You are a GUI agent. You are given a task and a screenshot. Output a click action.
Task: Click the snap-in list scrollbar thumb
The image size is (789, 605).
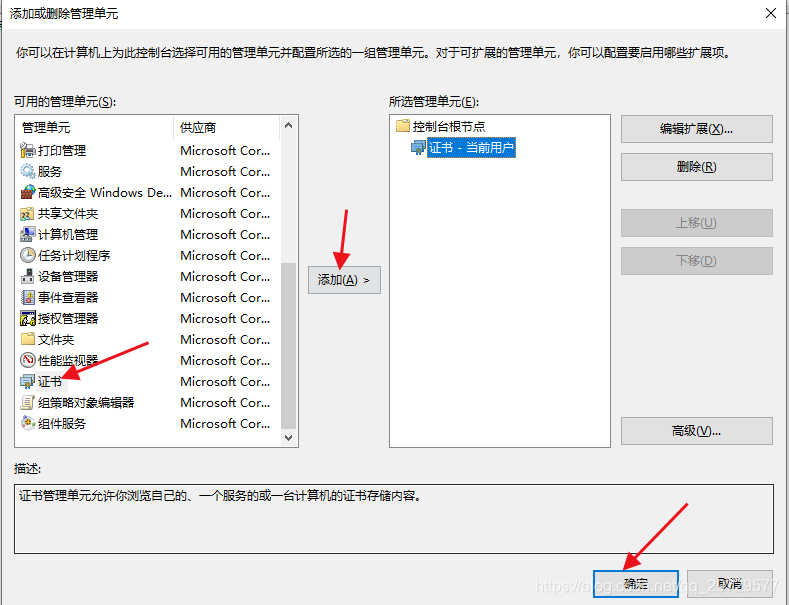(288, 345)
